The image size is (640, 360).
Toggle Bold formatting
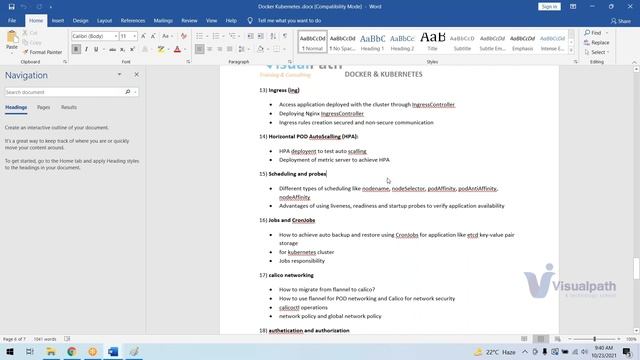76,49
